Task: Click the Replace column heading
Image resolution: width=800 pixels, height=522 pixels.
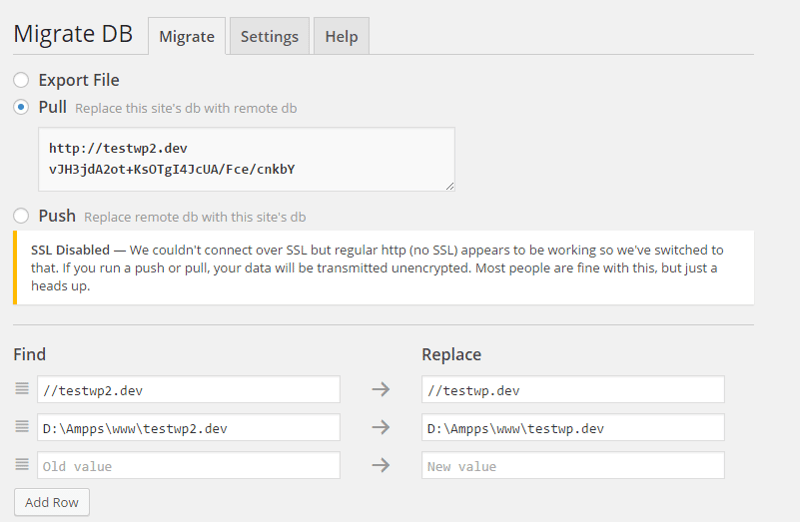Action: pos(452,355)
